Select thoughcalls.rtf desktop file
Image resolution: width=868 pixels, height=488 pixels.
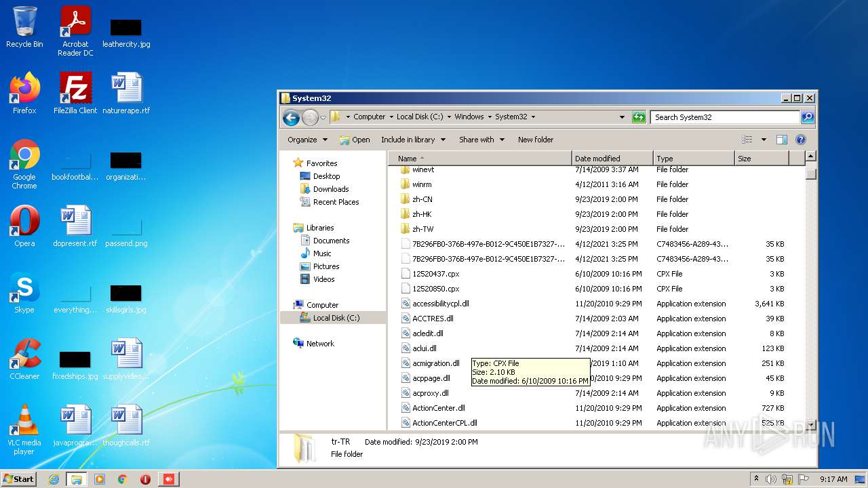[x=126, y=426]
